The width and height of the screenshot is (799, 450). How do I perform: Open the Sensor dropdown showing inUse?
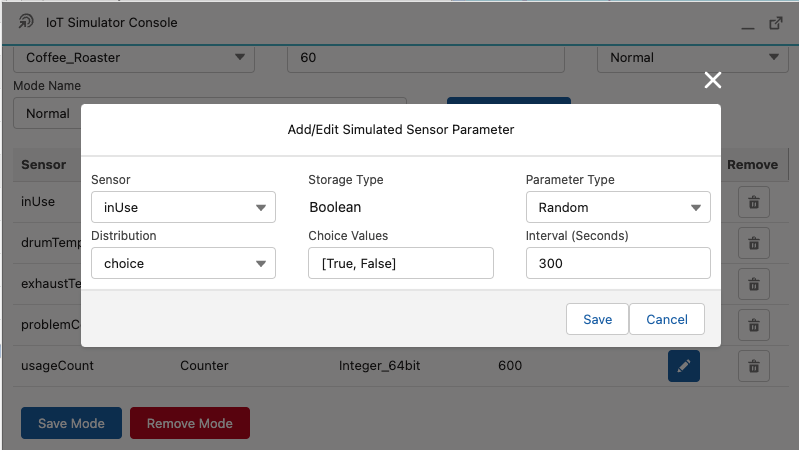(x=183, y=207)
